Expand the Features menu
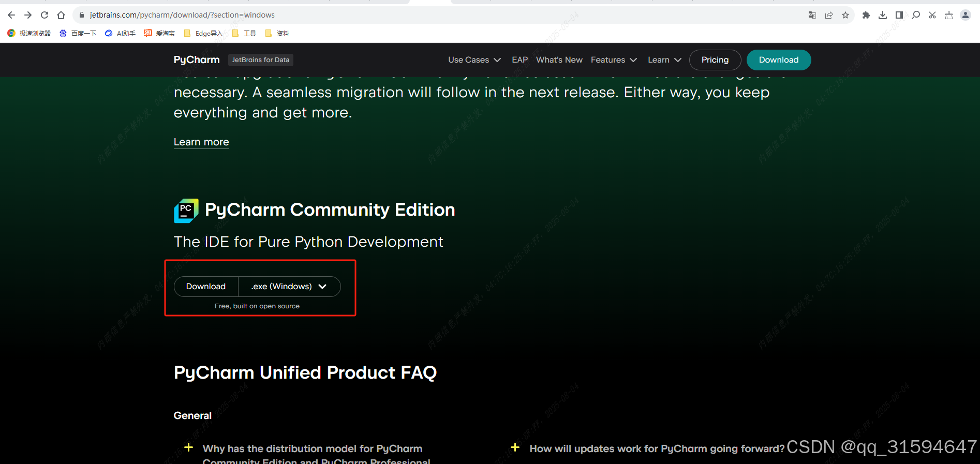Image resolution: width=980 pixels, height=464 pixels. pos(614,60)
